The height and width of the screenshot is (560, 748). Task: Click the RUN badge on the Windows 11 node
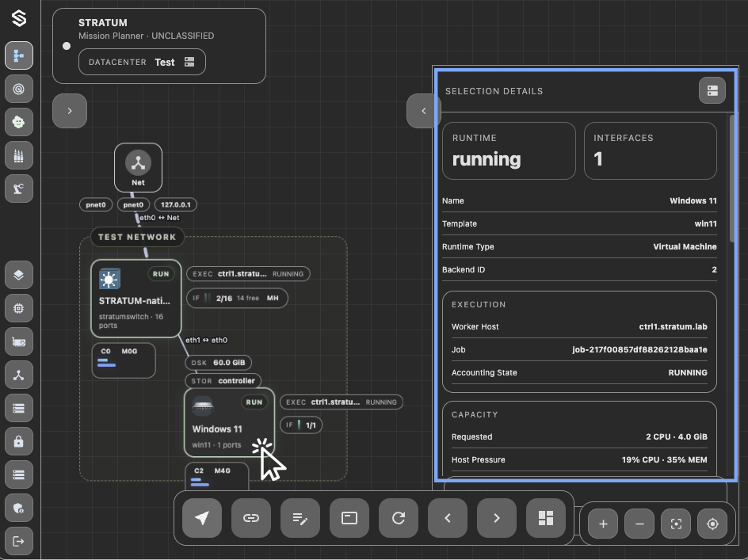(254, 402)
